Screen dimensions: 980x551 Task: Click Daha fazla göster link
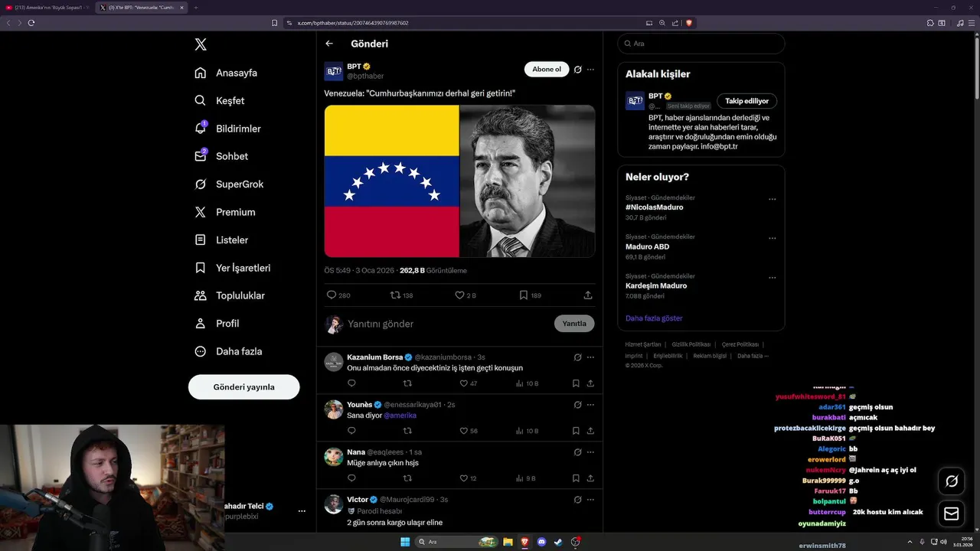coord(654,318)
